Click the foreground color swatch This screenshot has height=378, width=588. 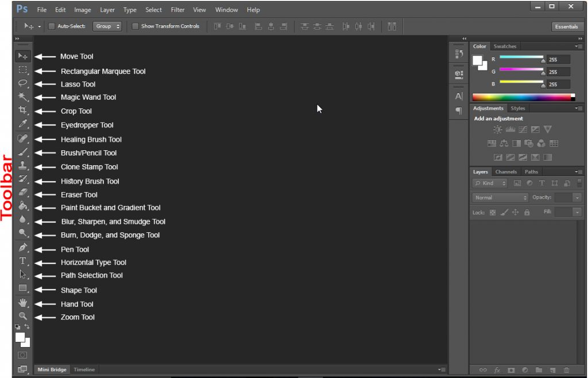20,338
